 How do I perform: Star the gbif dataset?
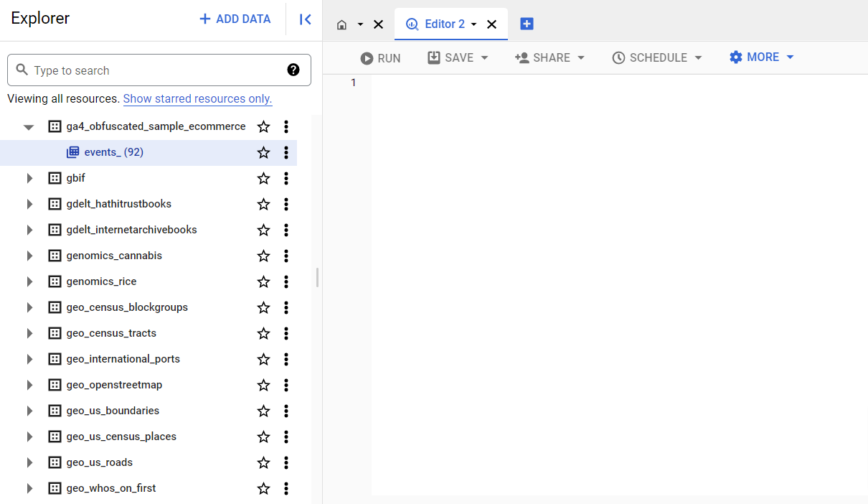point(263,178)
